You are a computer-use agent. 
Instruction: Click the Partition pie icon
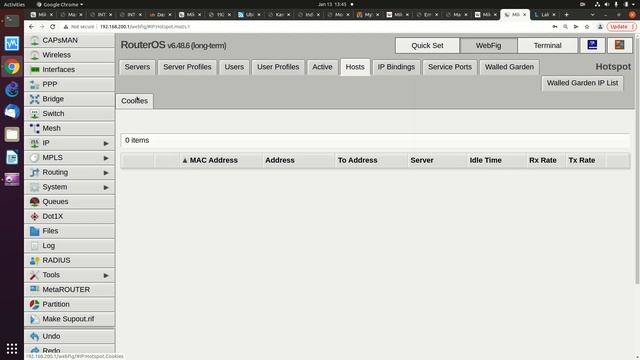(35, 304)
